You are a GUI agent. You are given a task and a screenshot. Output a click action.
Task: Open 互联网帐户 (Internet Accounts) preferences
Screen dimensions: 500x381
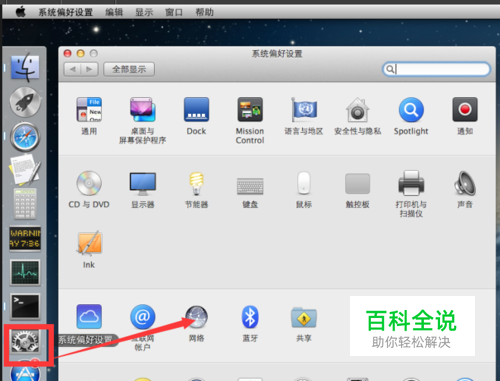[x=143, y=316]
